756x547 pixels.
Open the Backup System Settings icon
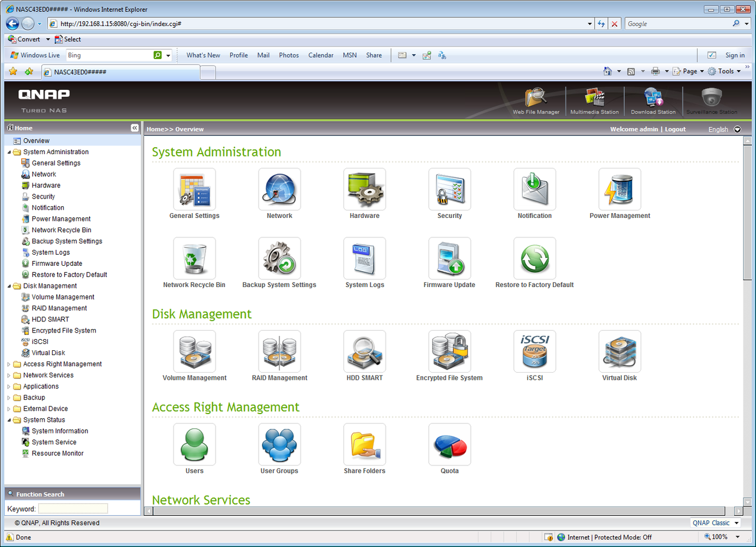point(279,259)
